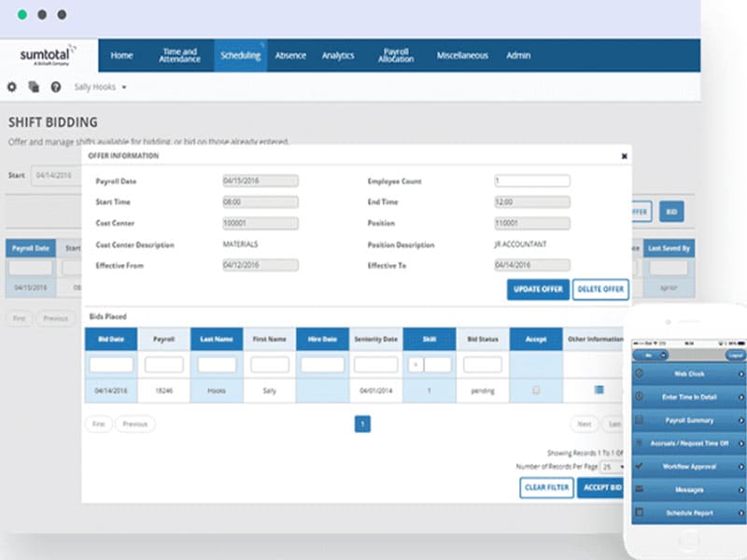Select Enter Time In Detail on the phone
Image resolution: width=747 pixels, height=560 pixels.
[691, 399]
